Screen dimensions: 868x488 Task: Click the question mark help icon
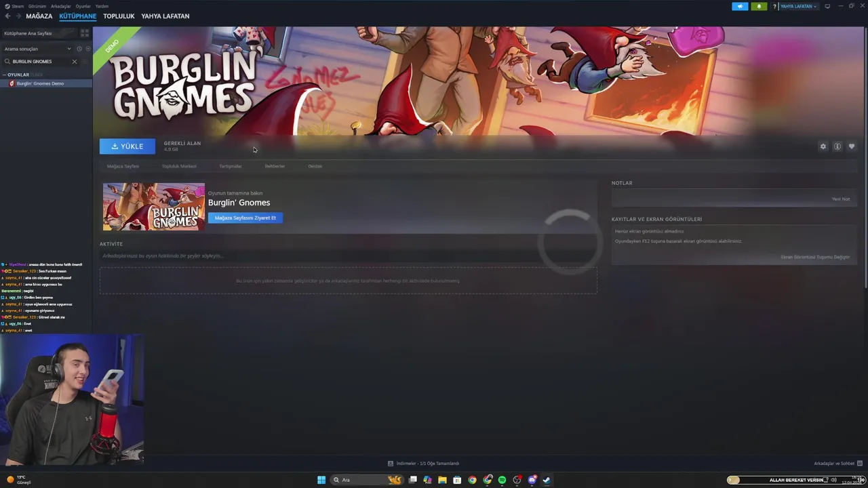[x=774, y=6]
